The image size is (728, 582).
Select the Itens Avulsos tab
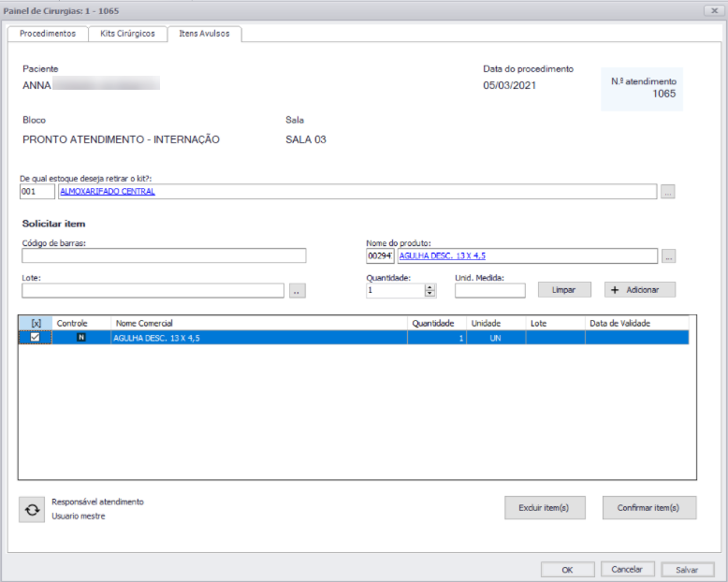(x=204, y=34)
